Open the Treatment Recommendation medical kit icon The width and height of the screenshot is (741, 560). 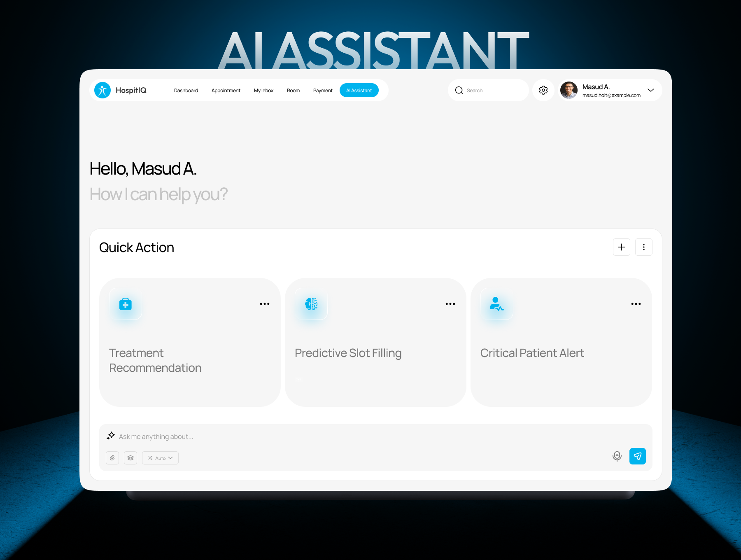click(125, 304)
